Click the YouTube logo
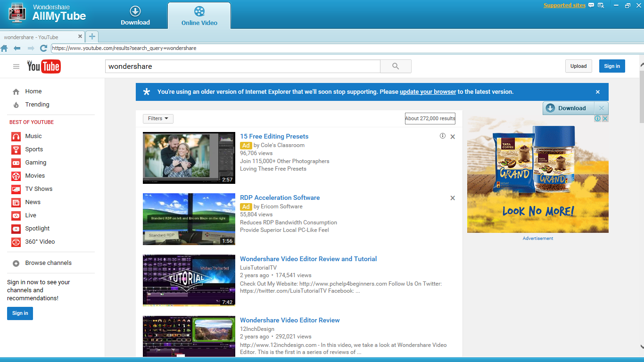 tap(44, 66)
